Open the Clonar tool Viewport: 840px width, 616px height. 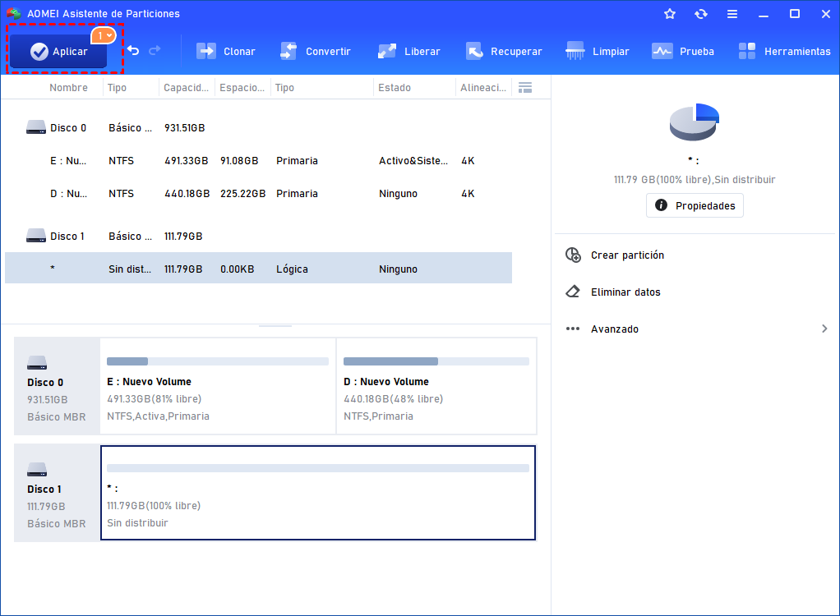click(x=226, y=51)
